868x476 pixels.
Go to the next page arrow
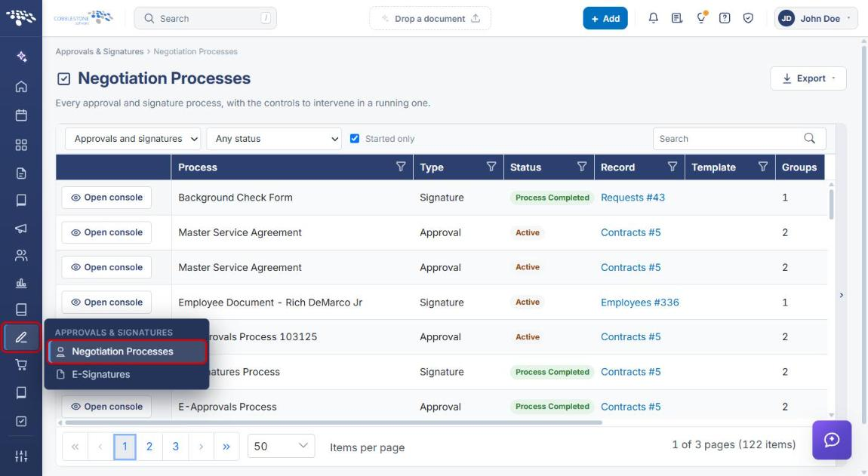[x=201, y=446]
